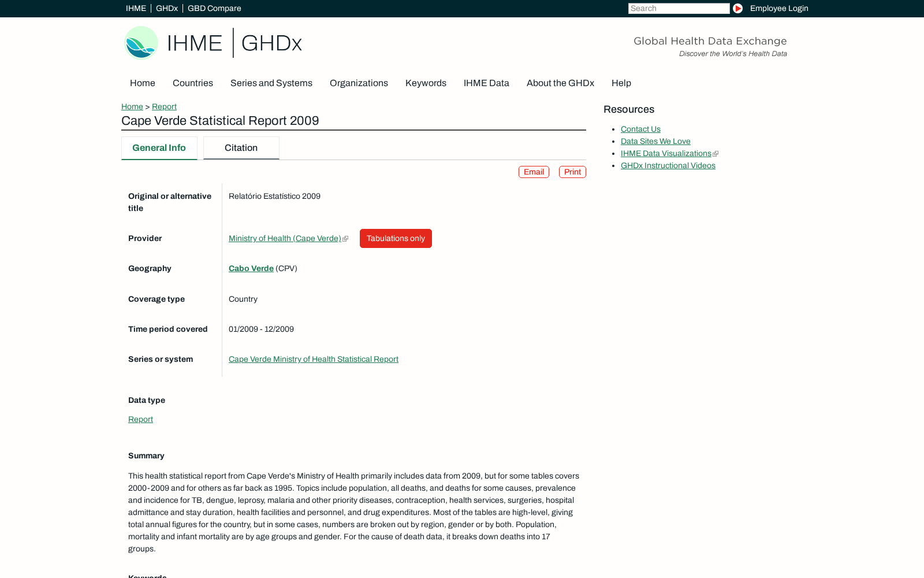Image resolution: width=924 pixels, height=578 pixels.
Task: Open the Help menu
Action: pos(621,83)
